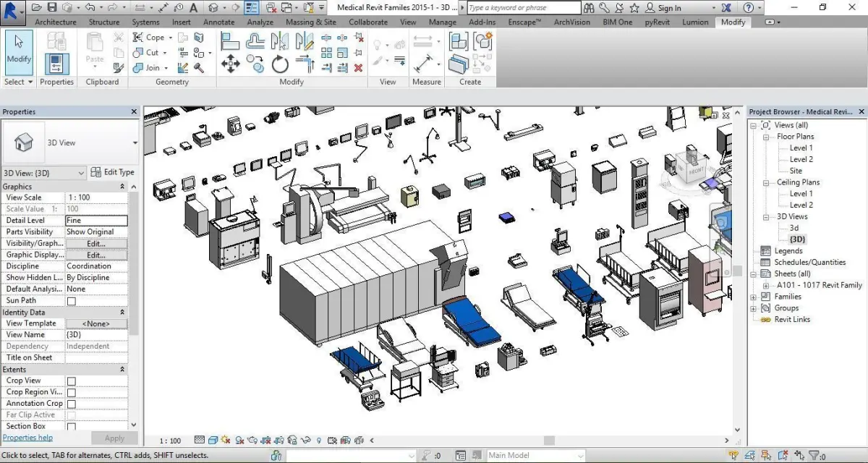Click the red Delete X icon
This screenshot has height=463, width=868.
tap(358, 68)
